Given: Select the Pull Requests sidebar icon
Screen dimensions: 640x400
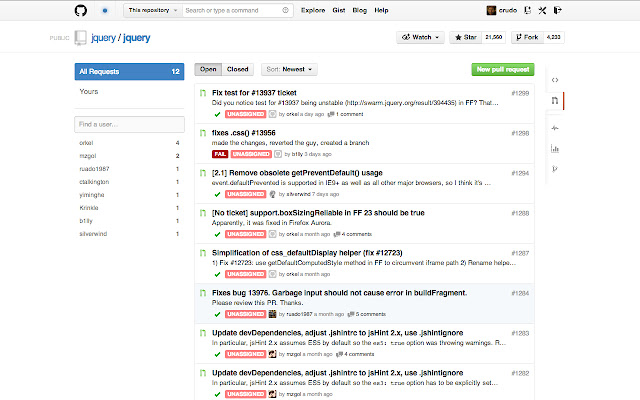Looking at the screenshot, I should pyautogui.click(x=555, y=102).
